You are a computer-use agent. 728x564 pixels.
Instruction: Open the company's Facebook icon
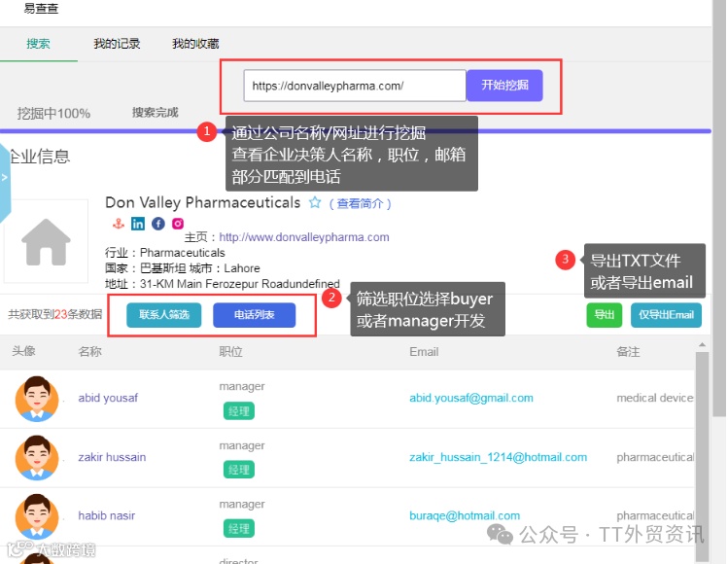tap(157, 224)
